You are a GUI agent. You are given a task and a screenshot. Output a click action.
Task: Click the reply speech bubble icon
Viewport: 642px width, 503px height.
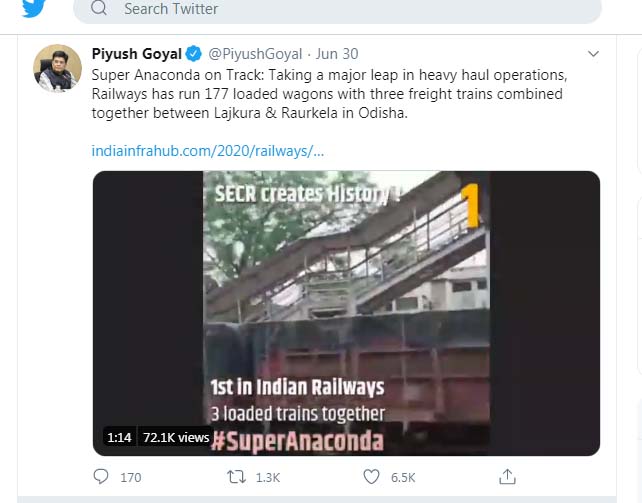[x=100, y=477]
